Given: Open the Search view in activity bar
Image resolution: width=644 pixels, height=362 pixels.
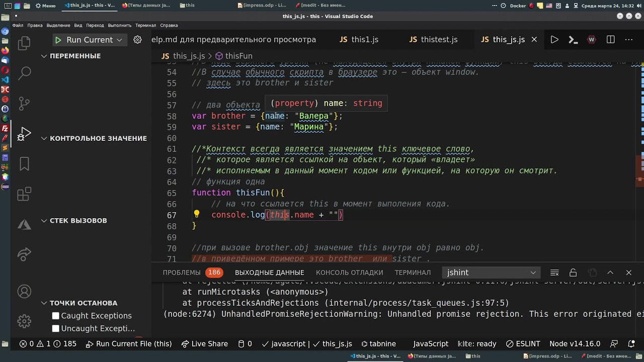Looking at the screenshot, I should (24, 73).
